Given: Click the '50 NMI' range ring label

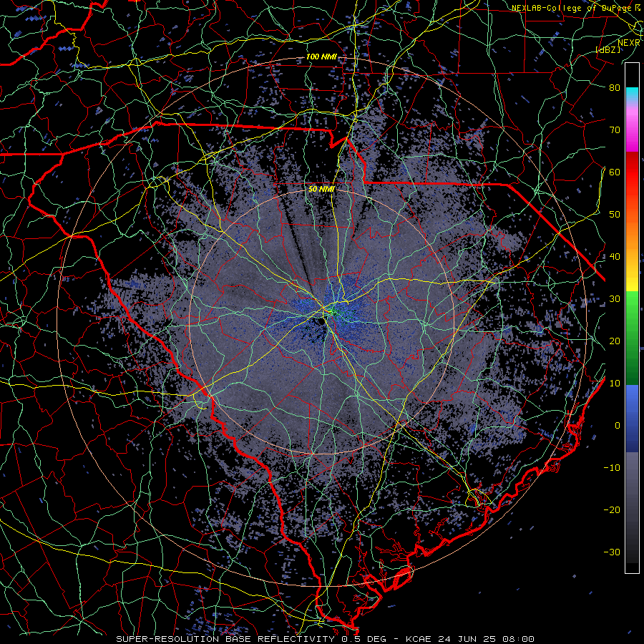Looking at the screenshot, I should [x=321, y=189].
